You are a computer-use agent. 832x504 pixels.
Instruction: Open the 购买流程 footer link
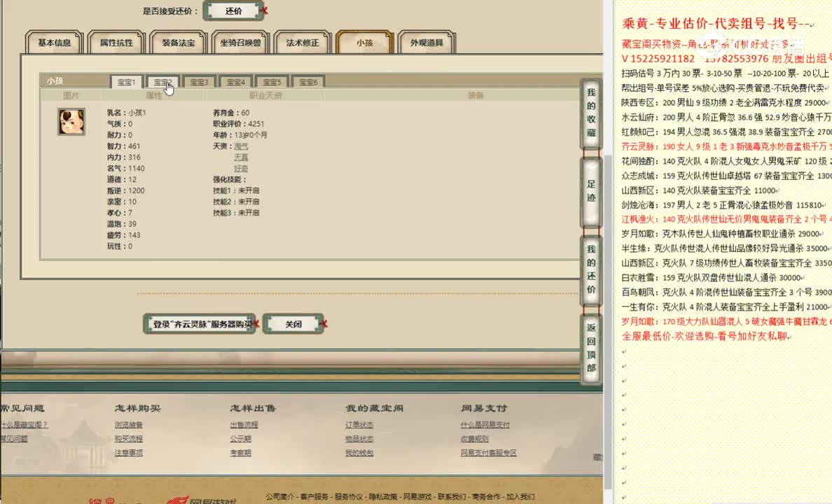128,439
